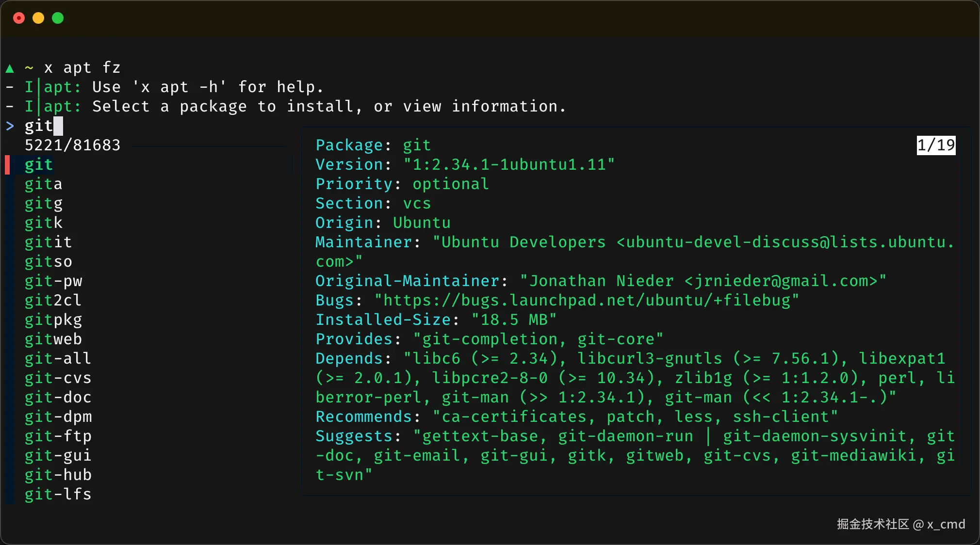The width and height of the screenshot is (980, 545).
Task: Click the blue fzf prompt chevron
Action: click(x=10, y=126)
